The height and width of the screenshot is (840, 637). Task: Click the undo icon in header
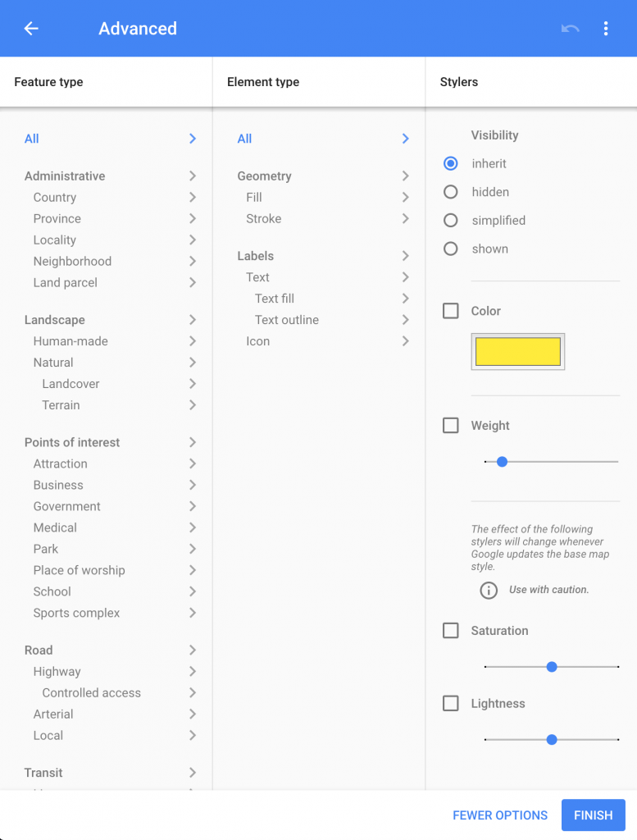coord(570,29)
